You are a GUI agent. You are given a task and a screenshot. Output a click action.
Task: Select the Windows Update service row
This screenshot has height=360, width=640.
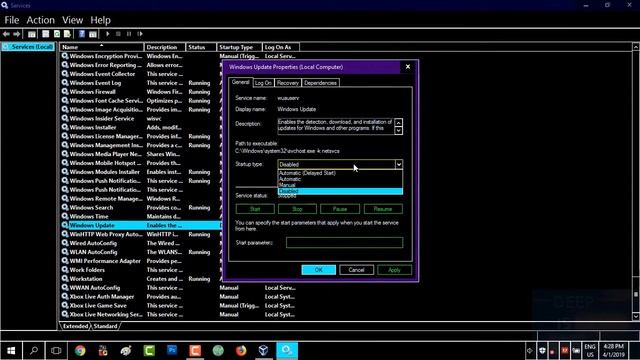141,225
